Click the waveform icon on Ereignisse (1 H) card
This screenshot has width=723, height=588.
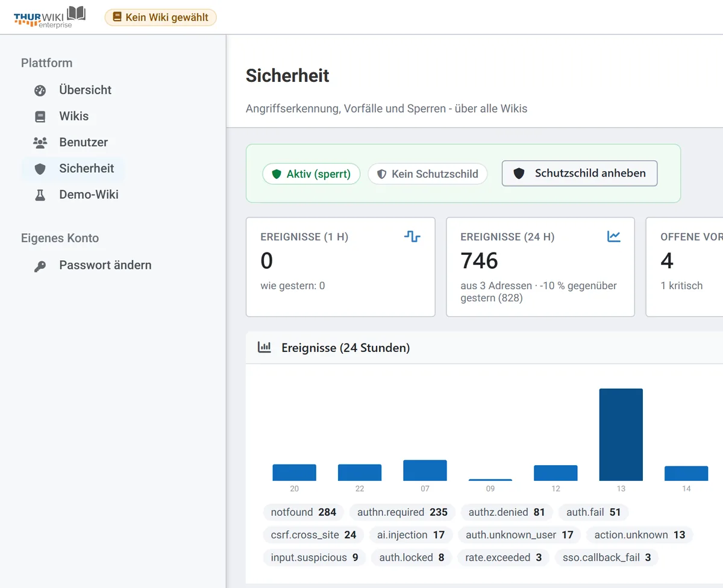coord(412,237)
